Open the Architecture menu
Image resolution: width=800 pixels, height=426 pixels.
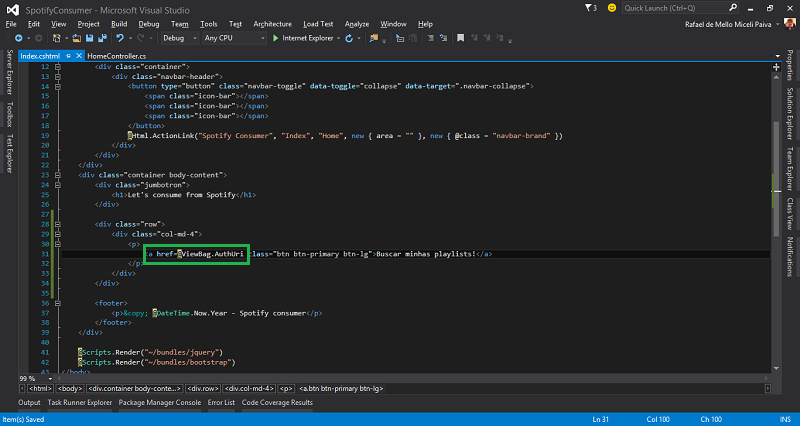273,23
